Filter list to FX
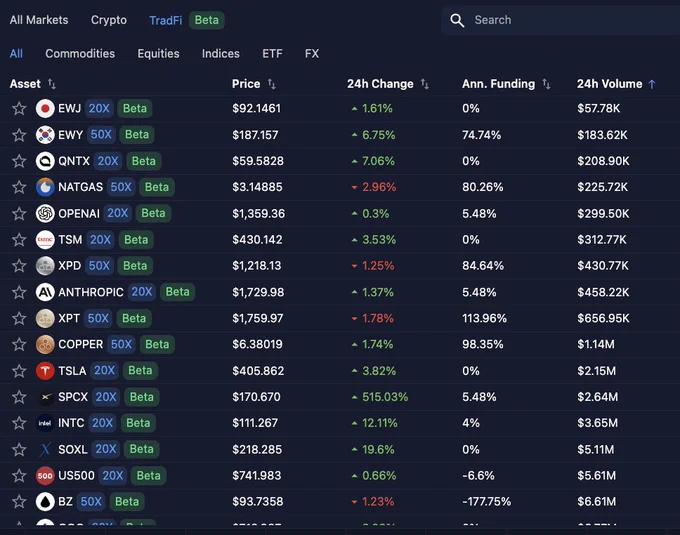Viewport: 680px width, 535px height. [312, 53]
